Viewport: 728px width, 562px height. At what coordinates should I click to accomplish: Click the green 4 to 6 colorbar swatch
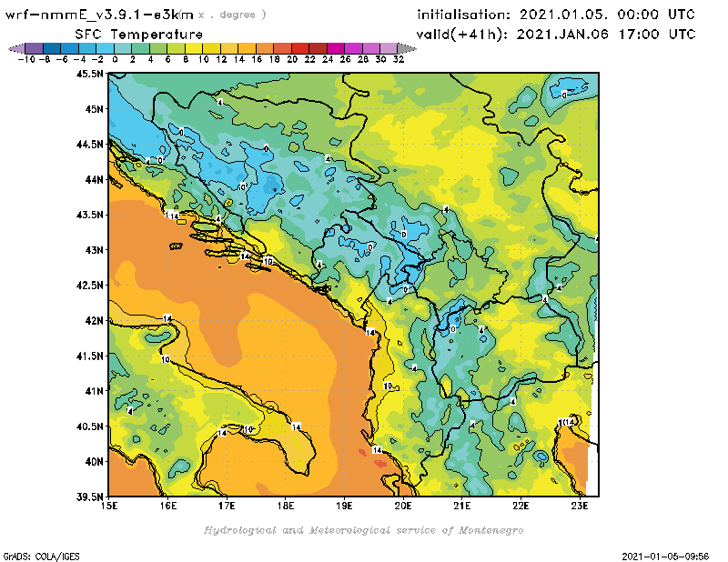point(158,48)
